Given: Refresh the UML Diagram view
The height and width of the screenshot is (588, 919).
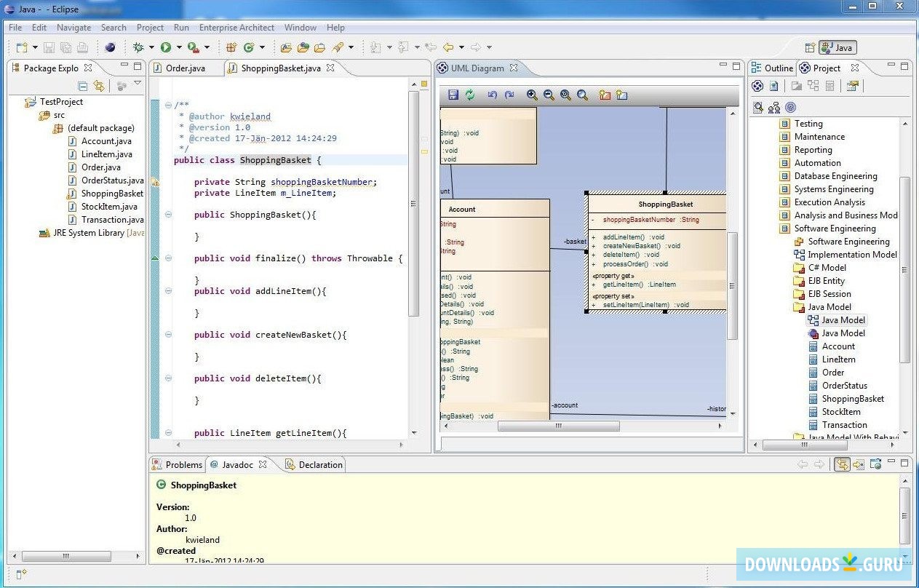Looking at the screenshot, I should (x=471, y=95).
